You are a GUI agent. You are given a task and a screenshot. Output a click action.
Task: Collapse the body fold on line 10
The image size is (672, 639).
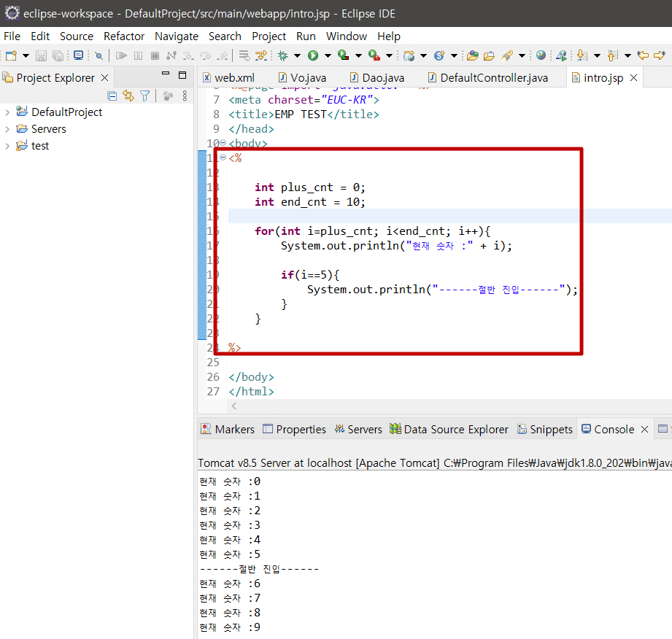(x=223, y=143)
